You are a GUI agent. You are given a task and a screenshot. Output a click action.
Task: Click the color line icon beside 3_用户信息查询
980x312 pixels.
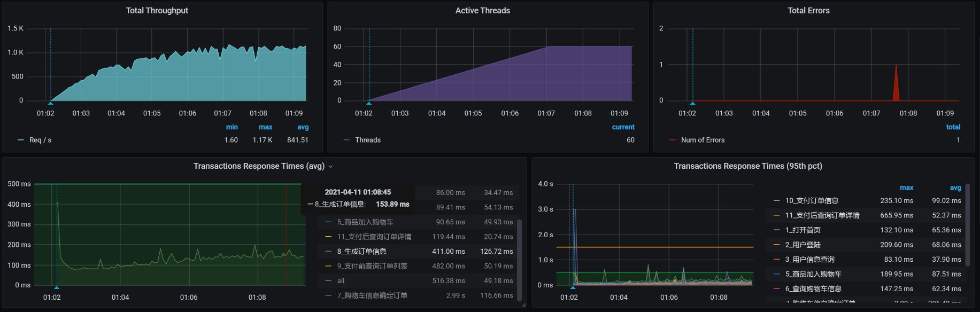point(776,260)
